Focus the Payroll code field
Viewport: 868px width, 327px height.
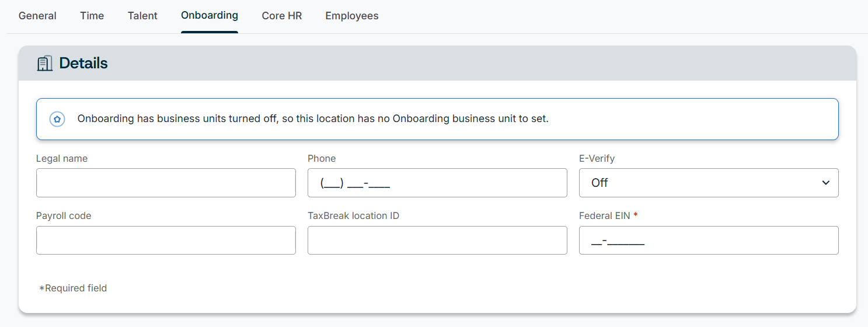[x=166, y=240]
